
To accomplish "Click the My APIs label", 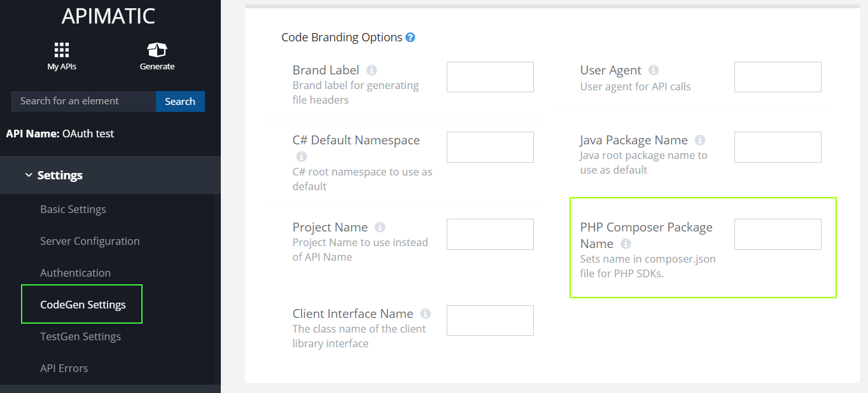I will point(62,67).
